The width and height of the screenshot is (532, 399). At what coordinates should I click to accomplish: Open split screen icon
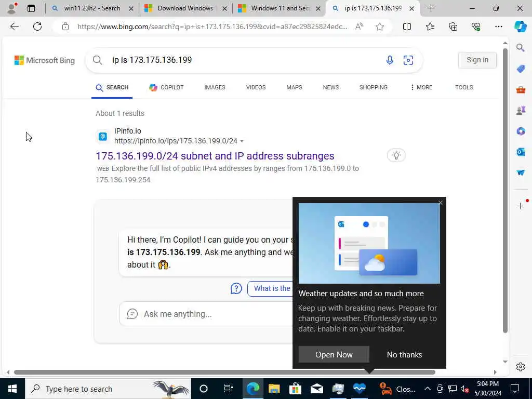point(407,26)
